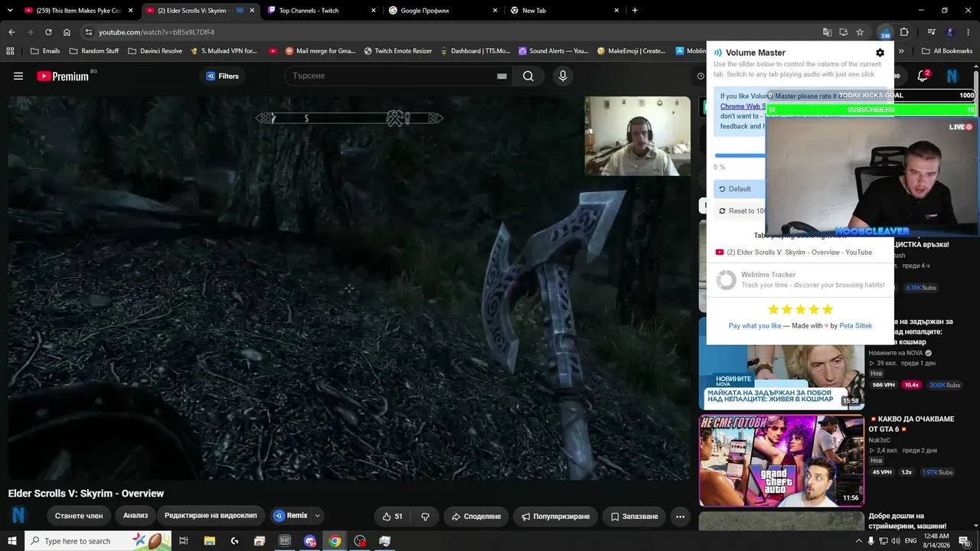Open the Анализ analytics button
Viewport: 980px width, 551px height.
[x=136, y=516]
